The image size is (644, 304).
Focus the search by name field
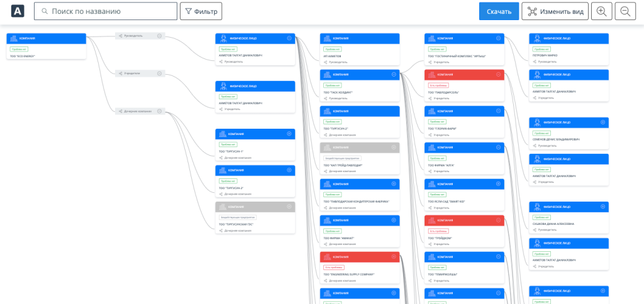click(106, 11)
